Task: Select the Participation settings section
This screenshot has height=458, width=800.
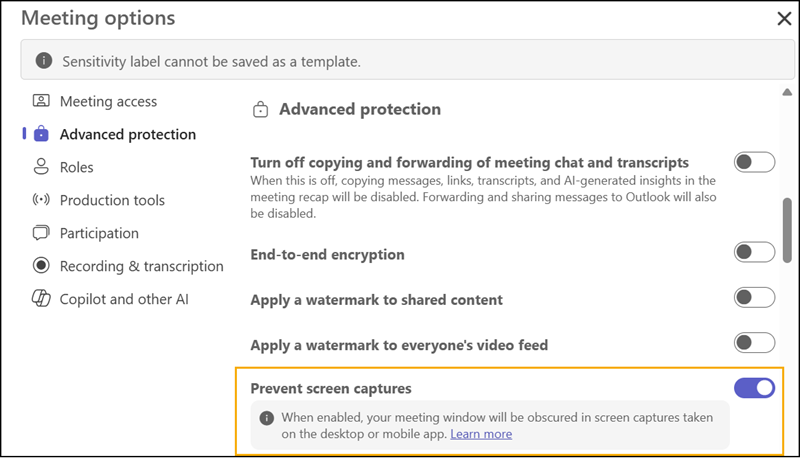Action: pyautogui.click(x=99, y=233)
